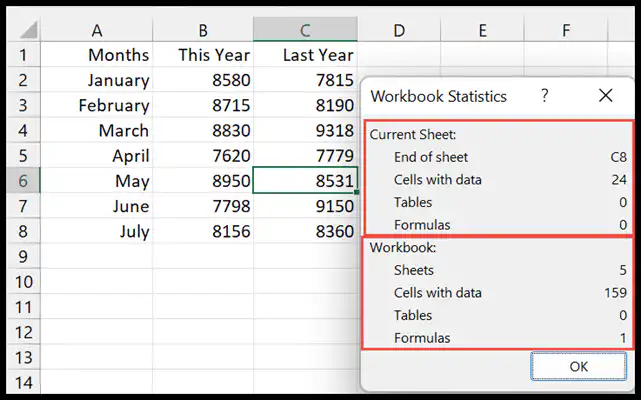Screen dimensions: 641x400
Task: Click cell with value 7798
Action: pyautogui.click(x=203, y=206)
